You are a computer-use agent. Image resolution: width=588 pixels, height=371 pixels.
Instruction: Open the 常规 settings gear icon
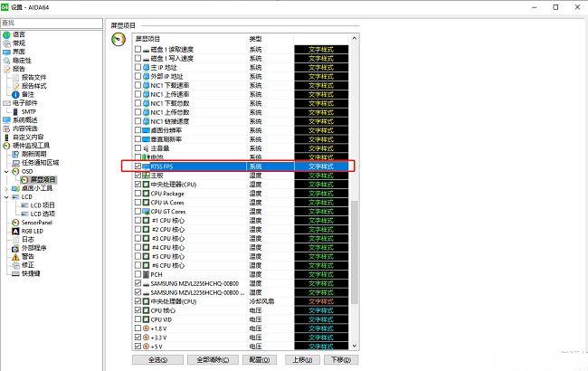tap(6, 43)
